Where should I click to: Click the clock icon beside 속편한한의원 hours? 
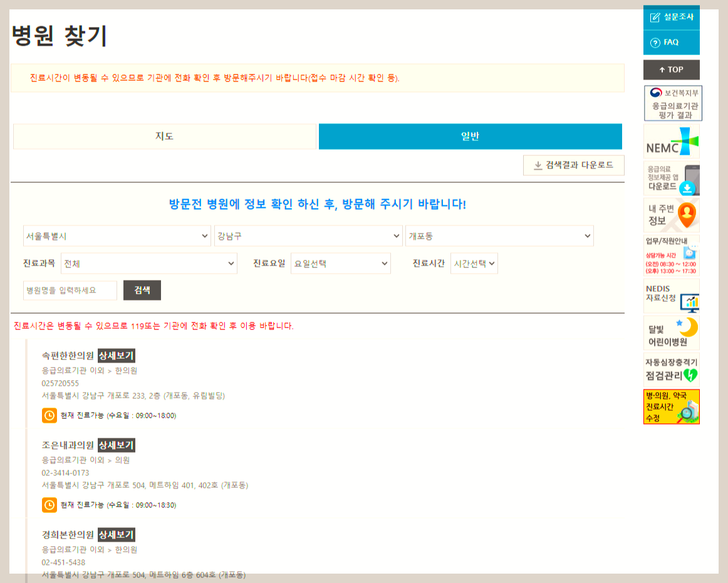pyautogui.click(x=49, y=415)
